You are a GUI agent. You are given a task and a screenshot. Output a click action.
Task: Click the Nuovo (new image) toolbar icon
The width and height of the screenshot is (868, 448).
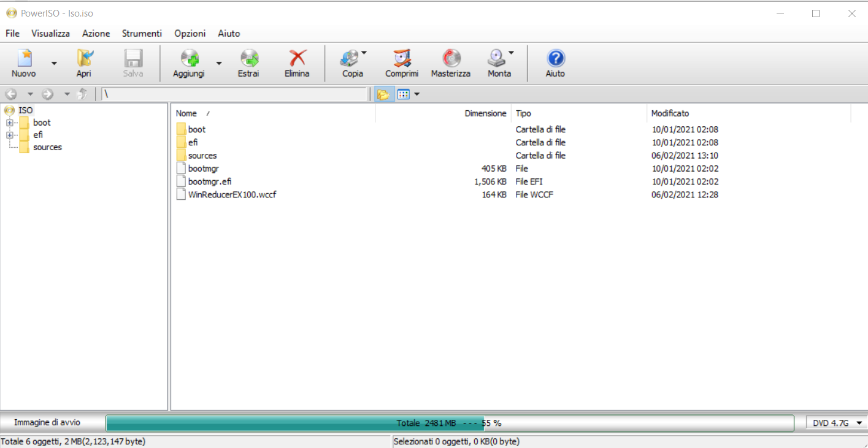click(x=24, y=58)
